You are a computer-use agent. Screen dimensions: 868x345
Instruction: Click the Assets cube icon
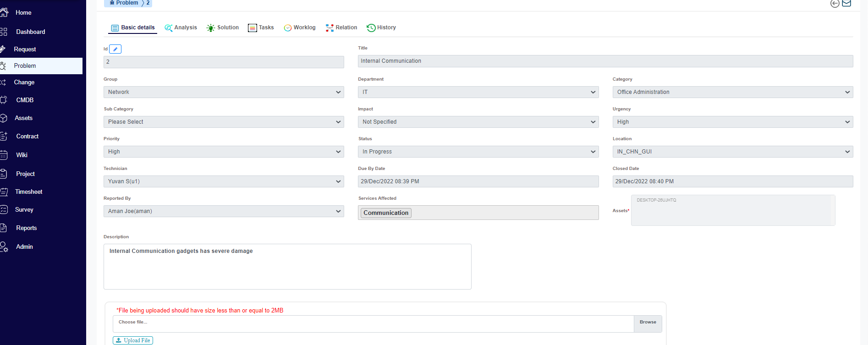[x=3, y=118]
